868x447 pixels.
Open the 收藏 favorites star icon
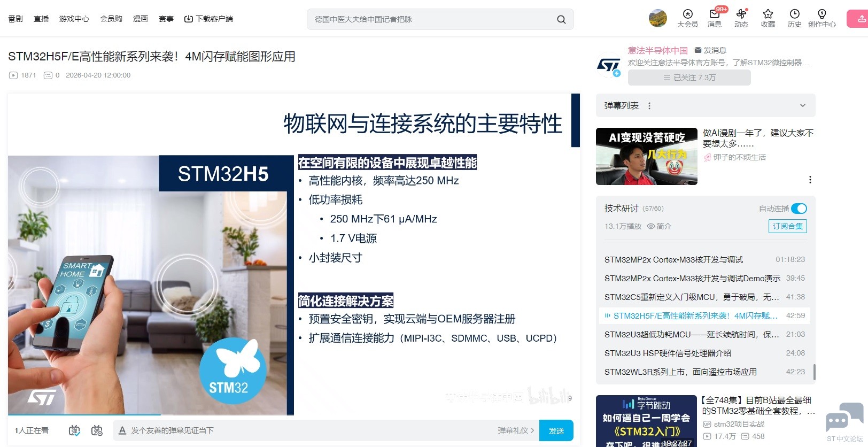pos(768,18)
